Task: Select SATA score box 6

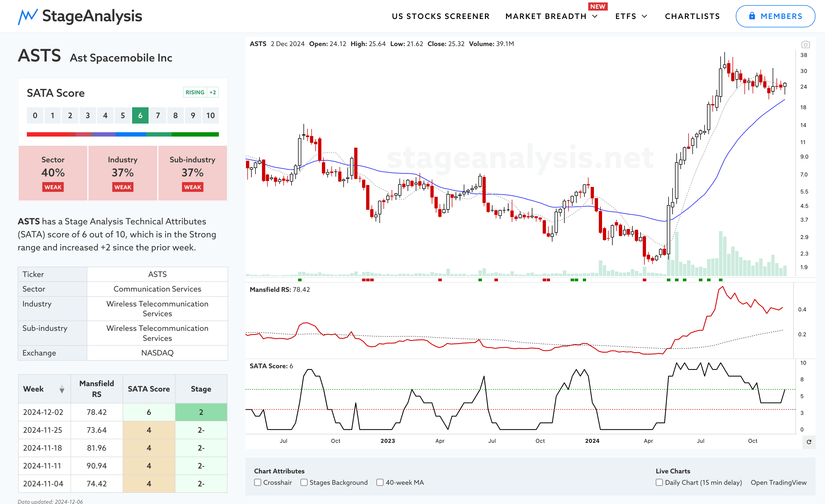Action: (x=140, y=115)
